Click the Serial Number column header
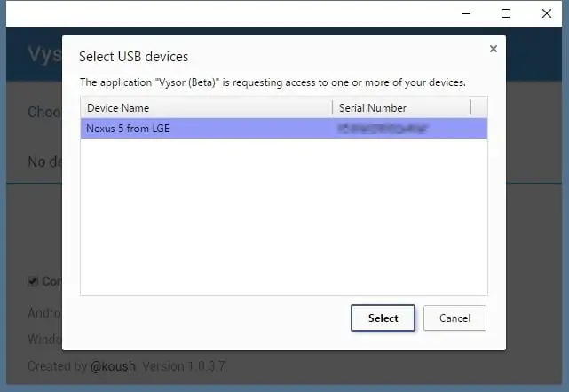Viewport: 569px width, 392px height. [x=401, y=108]
